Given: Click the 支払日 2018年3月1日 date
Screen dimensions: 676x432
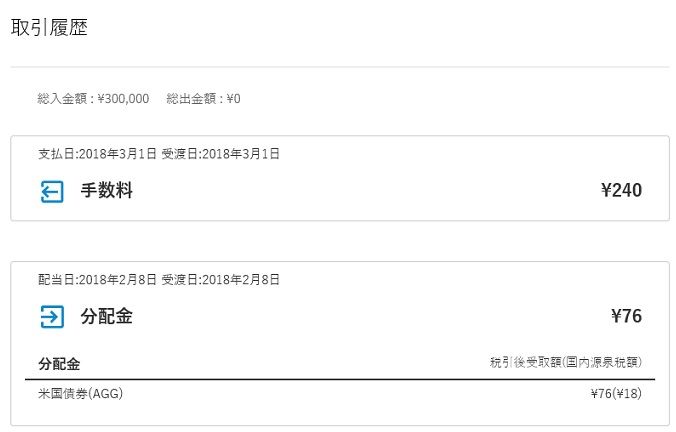Looking at the screenshot, I should 97,154.
